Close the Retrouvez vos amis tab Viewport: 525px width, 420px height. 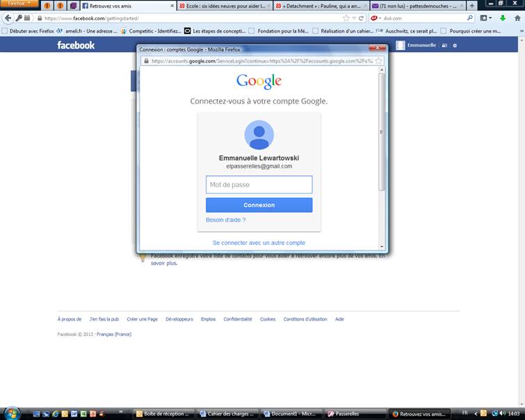pos(172,6)
